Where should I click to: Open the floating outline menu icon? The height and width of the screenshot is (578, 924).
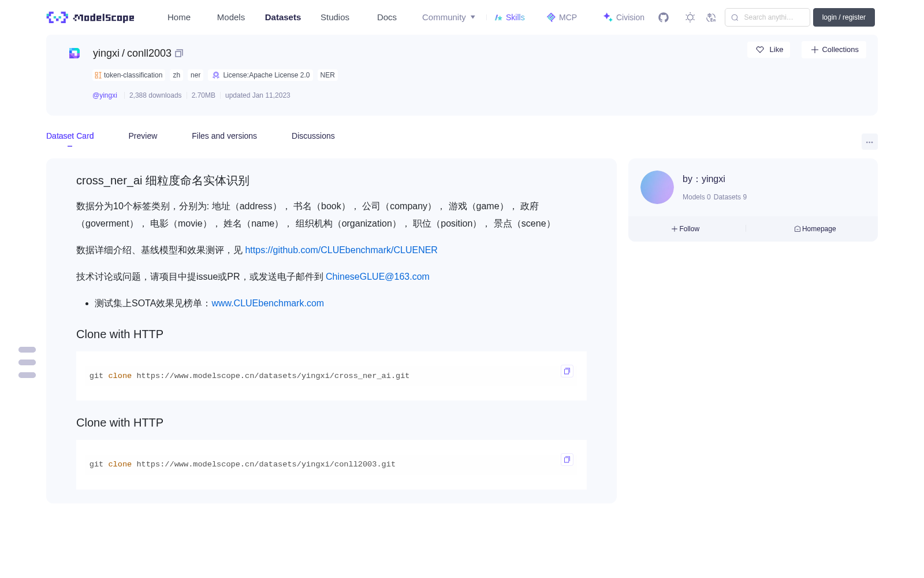(27, 362)
